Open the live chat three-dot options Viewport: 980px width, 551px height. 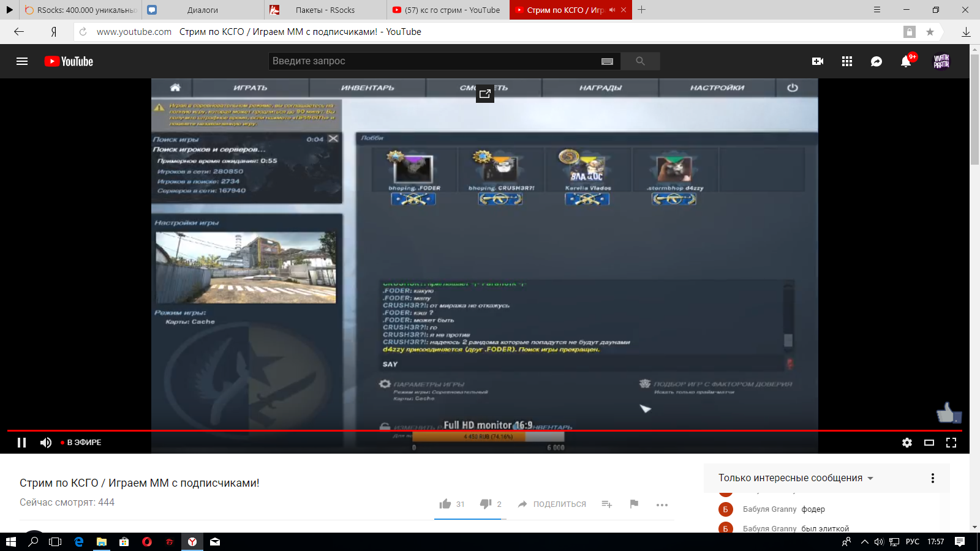(933, 478)
